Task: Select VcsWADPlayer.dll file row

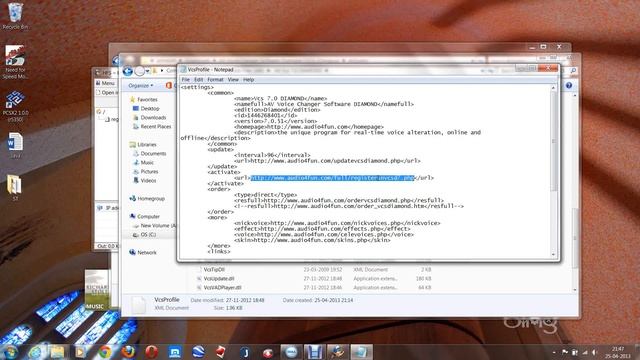Action: click(313, 287)
